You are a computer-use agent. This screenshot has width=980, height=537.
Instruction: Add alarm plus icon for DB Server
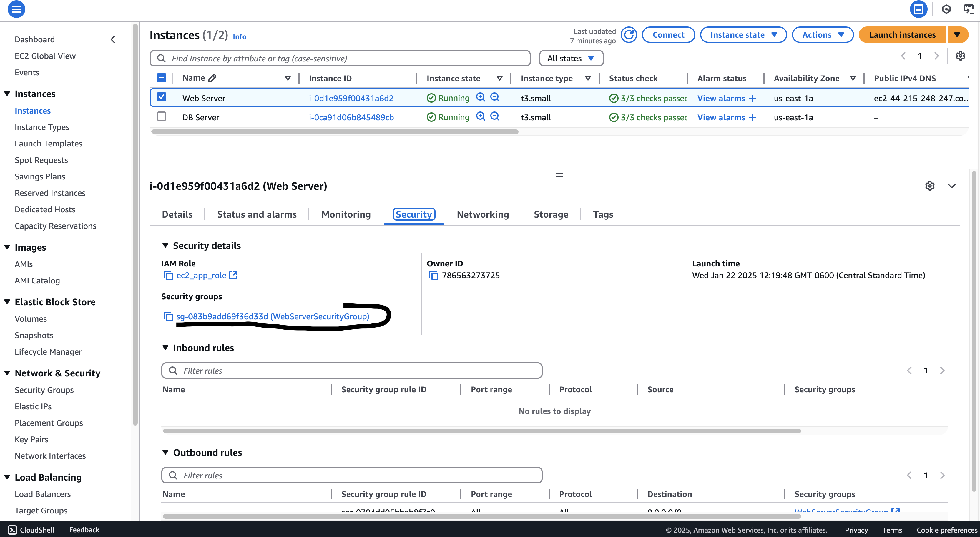pyautogui.click(x=752, y=117)
